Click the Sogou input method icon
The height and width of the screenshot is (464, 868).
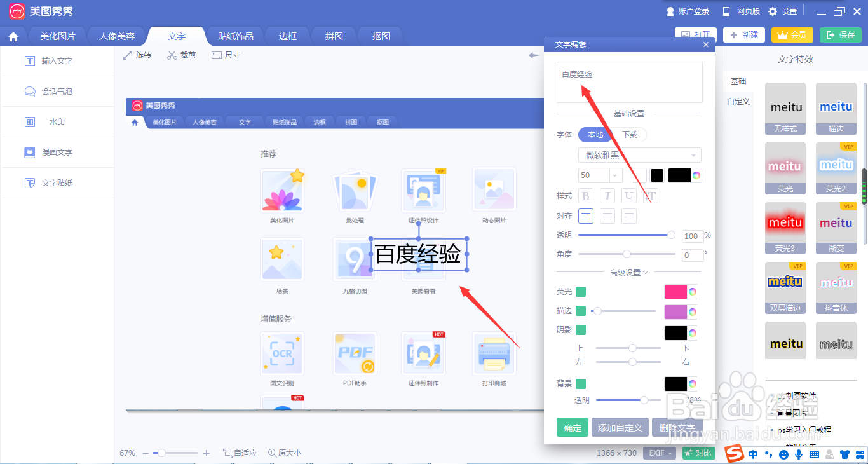[x=735, y=454]
